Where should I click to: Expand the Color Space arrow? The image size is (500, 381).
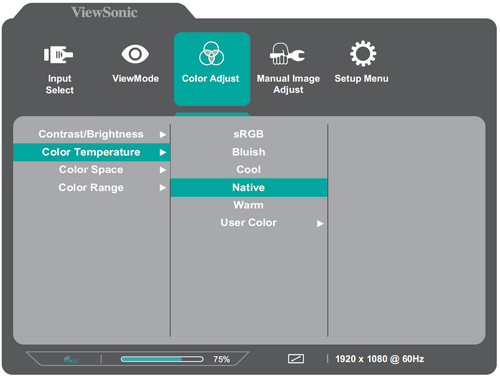pos(163,170)
